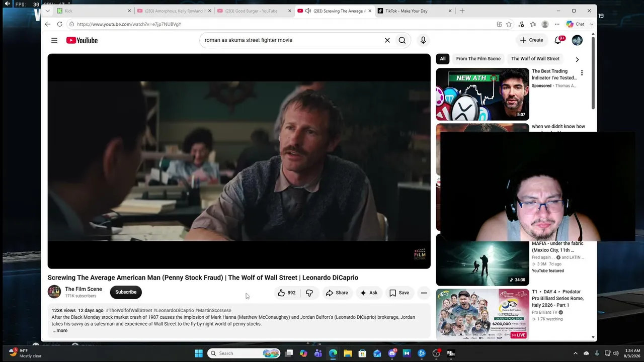Open the Favorites list in toolbar
Screen dimensions: 644x362
pos(533,24)
